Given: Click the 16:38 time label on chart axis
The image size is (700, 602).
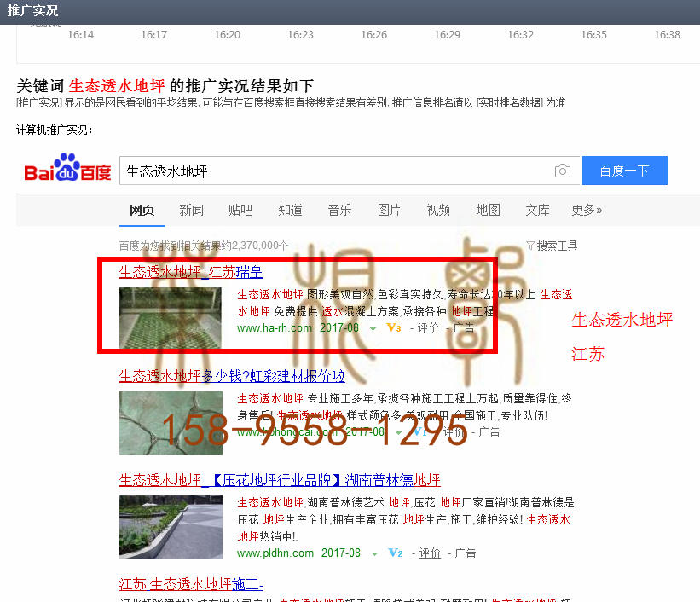Looking at the screenshot, I should click(668, 35).
